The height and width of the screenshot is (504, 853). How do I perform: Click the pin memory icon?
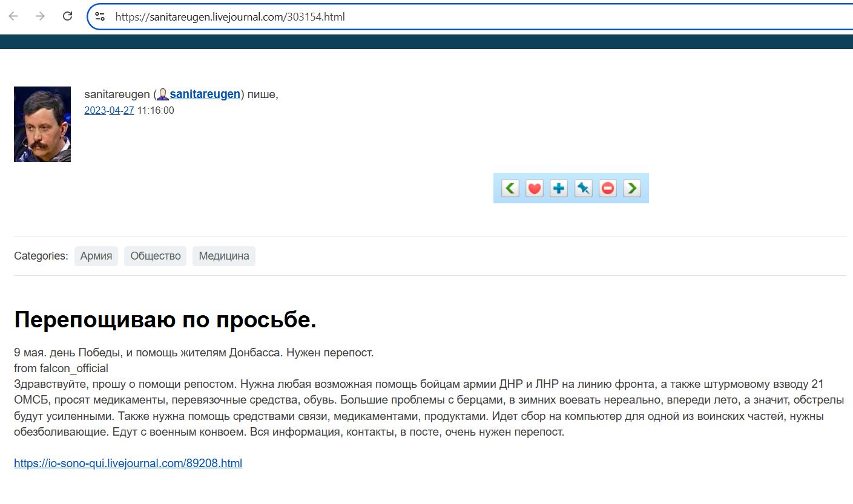coord(583,188)
